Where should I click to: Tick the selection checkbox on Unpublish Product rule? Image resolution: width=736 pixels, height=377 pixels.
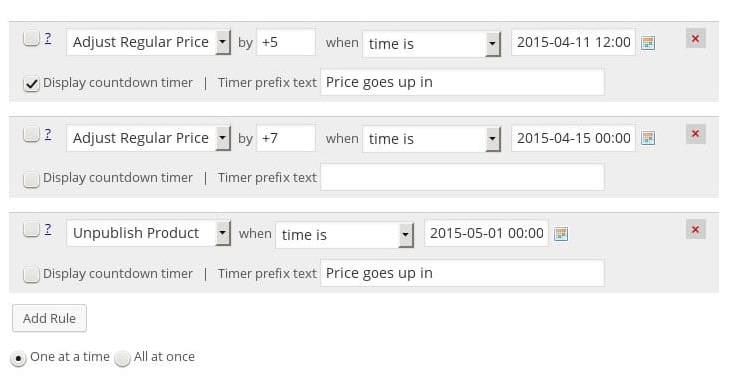(x=31, y=229)
